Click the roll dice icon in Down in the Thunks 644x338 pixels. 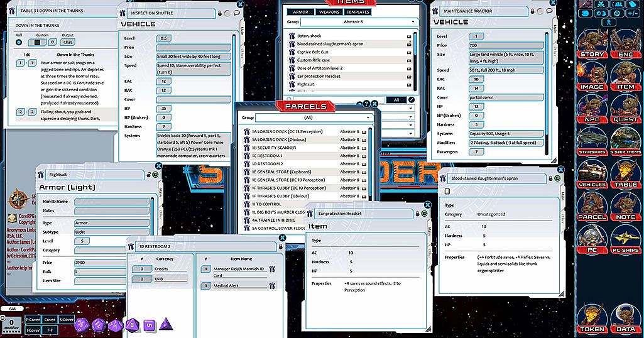click(x=19, y=42)
